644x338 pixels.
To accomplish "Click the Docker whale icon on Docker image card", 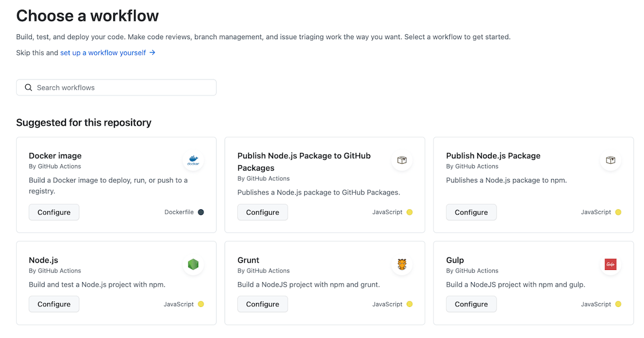I will click(x=193, y=160).
